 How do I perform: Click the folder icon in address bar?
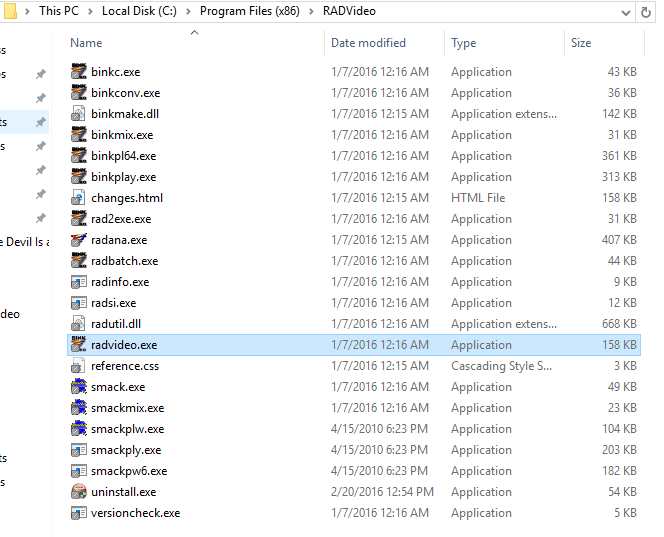click(9, 11)
